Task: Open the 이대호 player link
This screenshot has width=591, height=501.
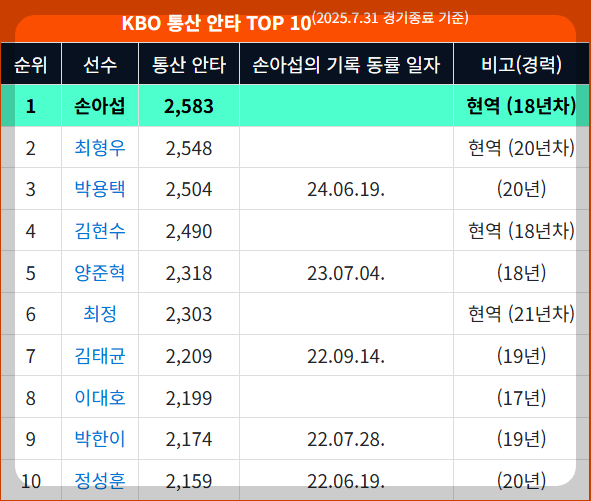Action: (100, 398)
